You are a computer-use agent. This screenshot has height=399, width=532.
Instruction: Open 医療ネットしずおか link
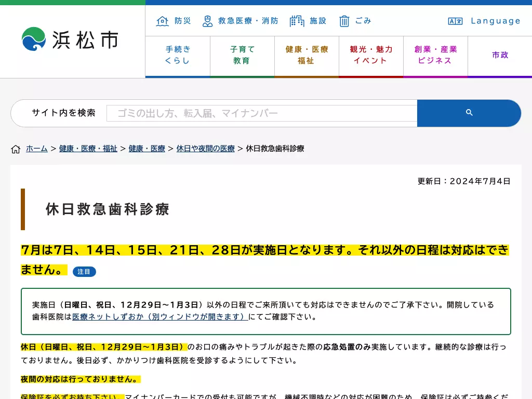point(160,316)
